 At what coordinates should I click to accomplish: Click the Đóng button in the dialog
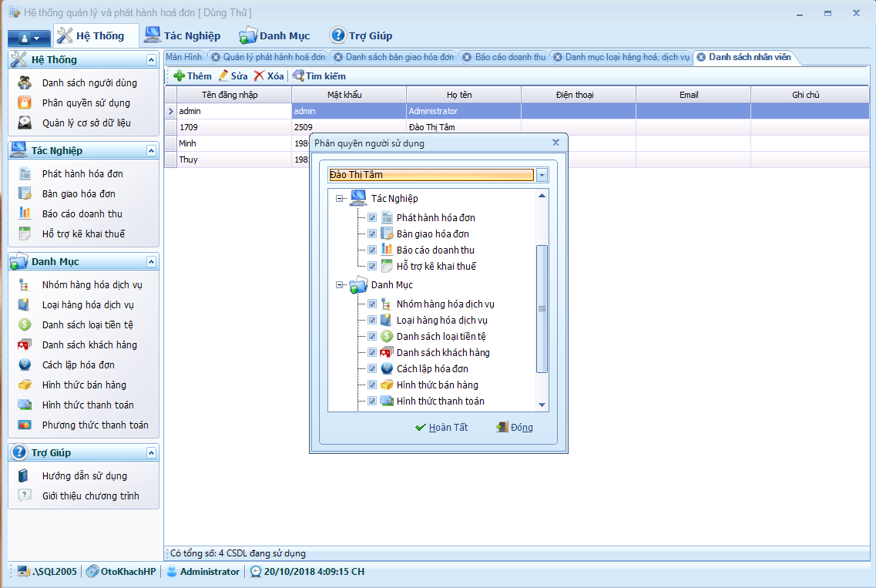coord(515,428)
